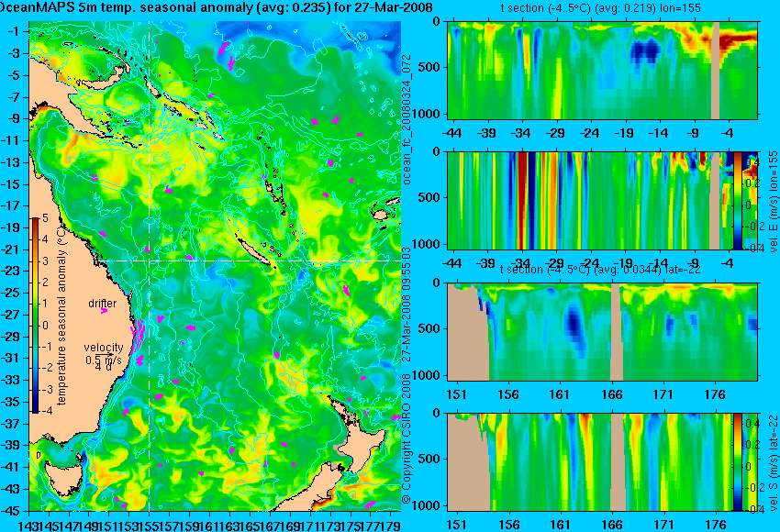Click the '0' tick on the temperature color bar
Viewport: 780px width, 532px height.
point(45,326)
